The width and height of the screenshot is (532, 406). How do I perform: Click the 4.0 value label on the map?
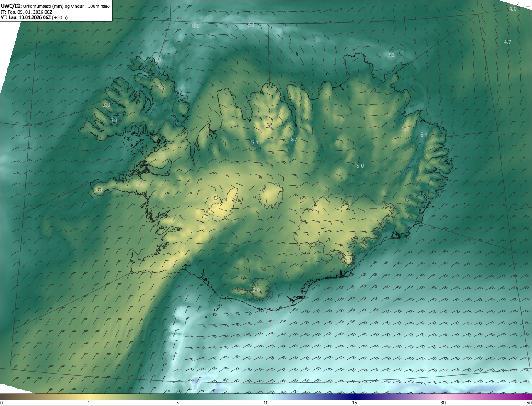513,9
